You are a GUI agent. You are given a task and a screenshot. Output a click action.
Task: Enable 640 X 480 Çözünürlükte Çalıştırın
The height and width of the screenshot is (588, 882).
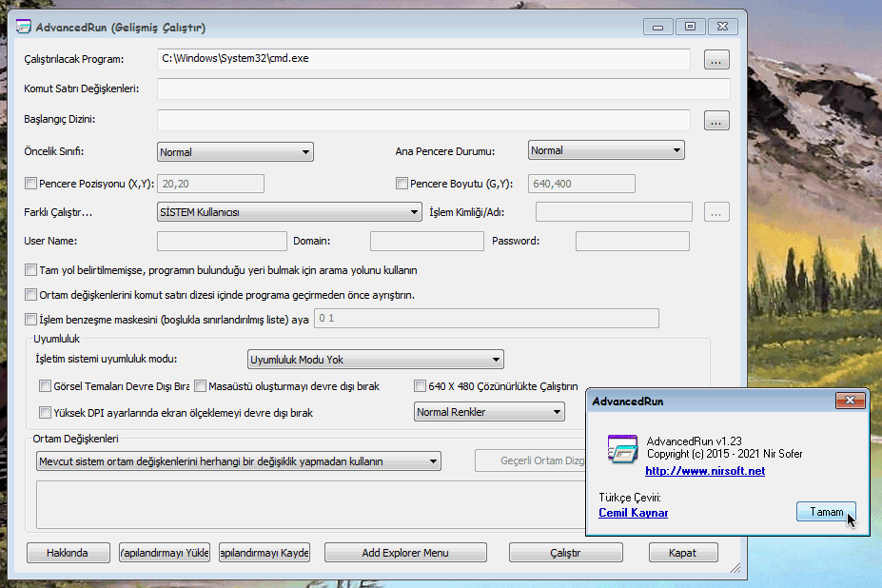click(x=420, y=386)
